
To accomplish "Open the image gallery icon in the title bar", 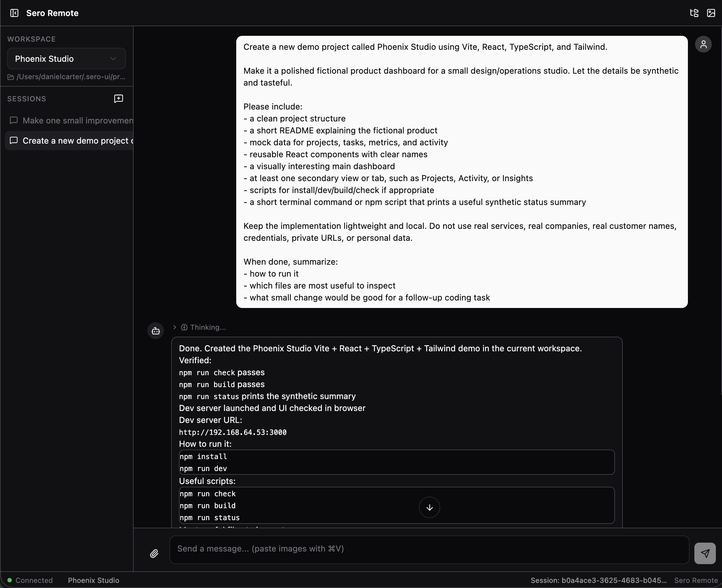I will pos(711,13).
